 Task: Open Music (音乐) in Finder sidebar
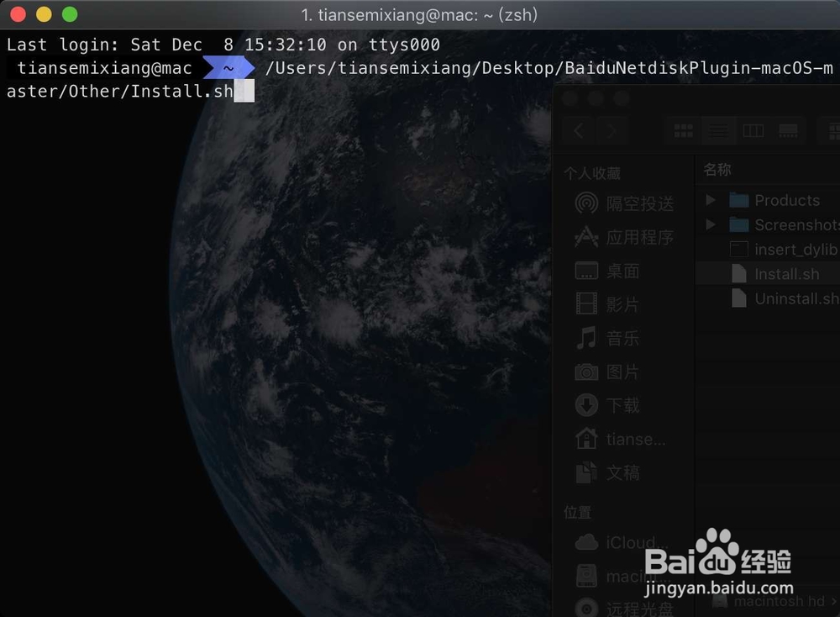[x=607, y=338]
